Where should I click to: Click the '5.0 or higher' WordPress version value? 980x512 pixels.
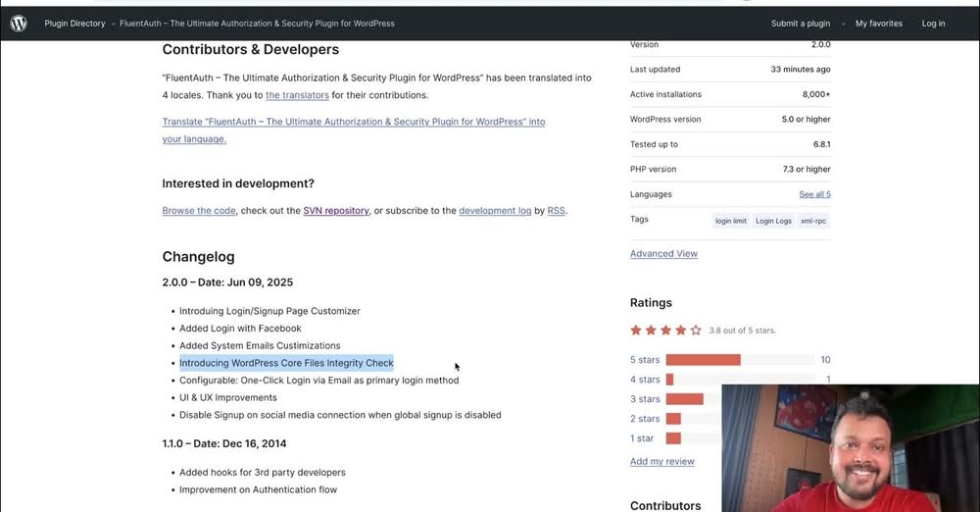pyautogui.click(x=806, y=119)
